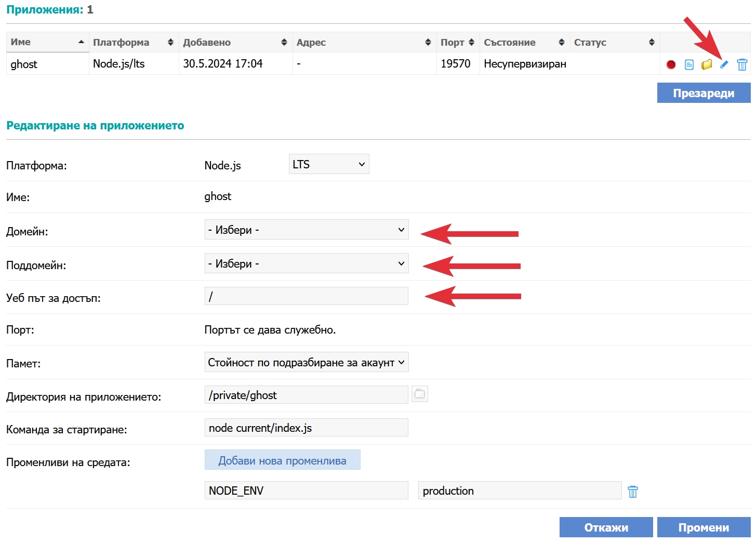This screenshot has height=543, width=756.
Task: Focus the production variable value field
Action: coord(520,491)
